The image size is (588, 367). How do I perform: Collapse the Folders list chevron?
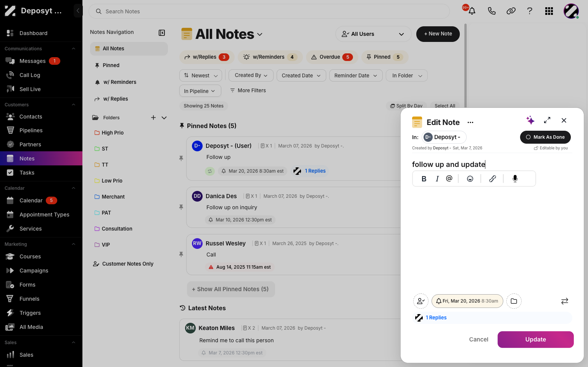[x=164, y=118]
